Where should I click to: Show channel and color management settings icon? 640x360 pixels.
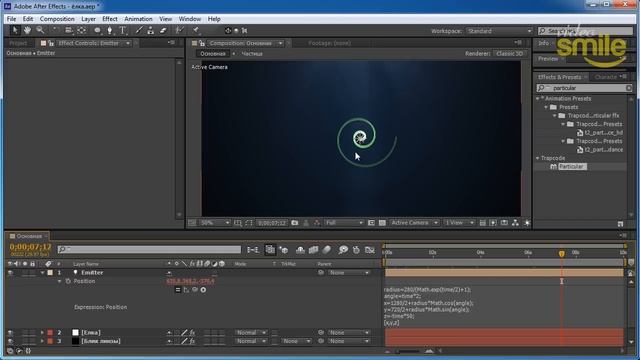point(317,223)
